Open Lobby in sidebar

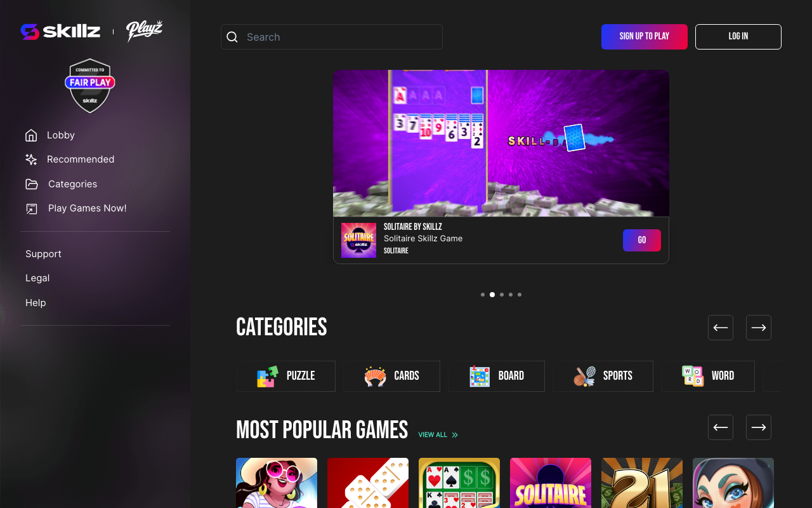point(61,135)
